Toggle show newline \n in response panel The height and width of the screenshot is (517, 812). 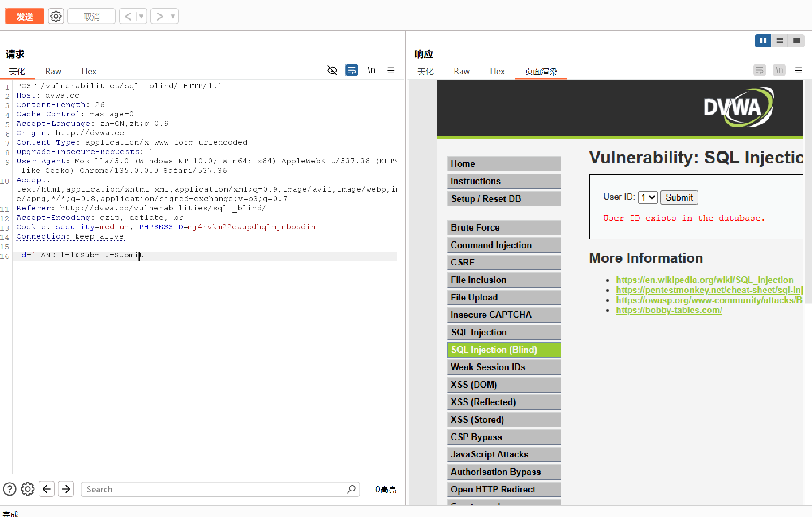click(779, 70)
